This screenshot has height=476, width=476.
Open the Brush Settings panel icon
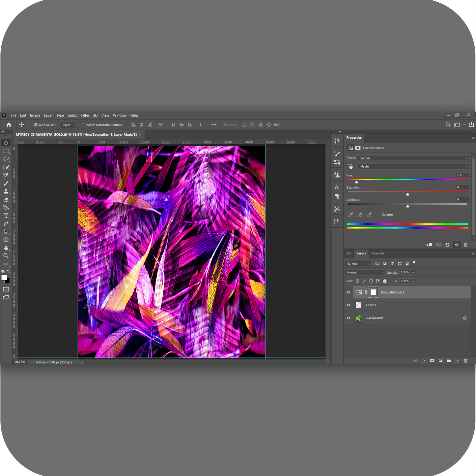pos(337,154)
